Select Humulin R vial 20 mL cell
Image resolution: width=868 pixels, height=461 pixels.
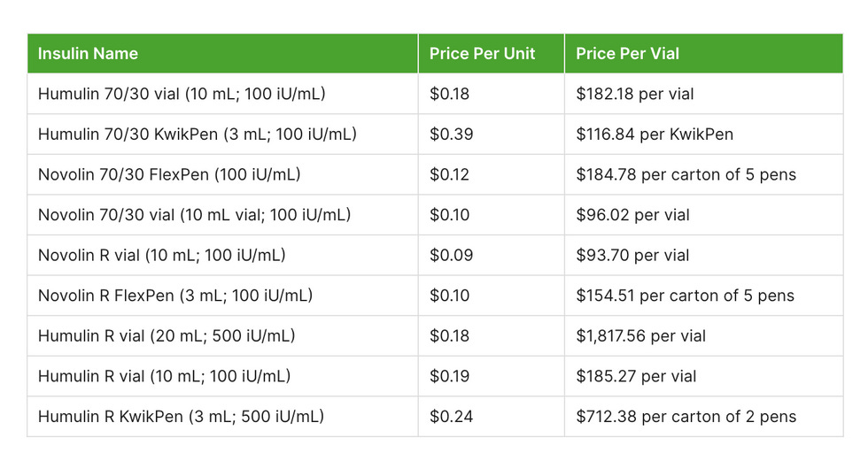point(166,336)
